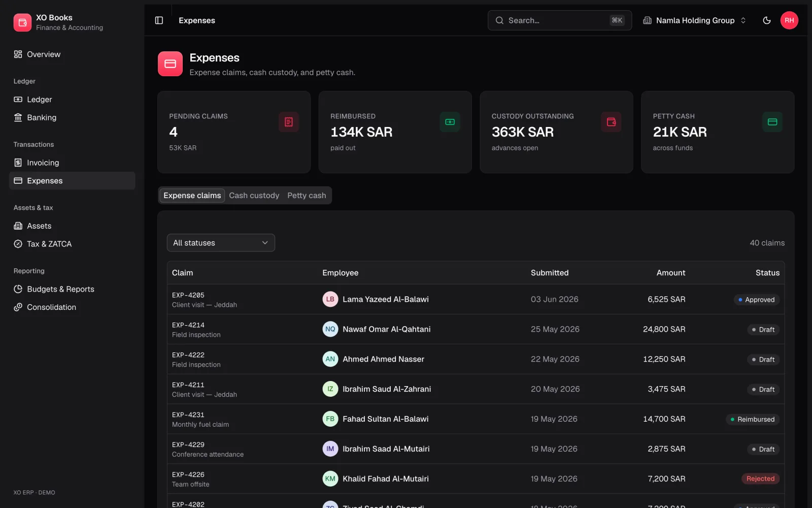
Task: Click the Rejected badge on EXP-4226
Action: pyautogui.click(x=760, y=479)
